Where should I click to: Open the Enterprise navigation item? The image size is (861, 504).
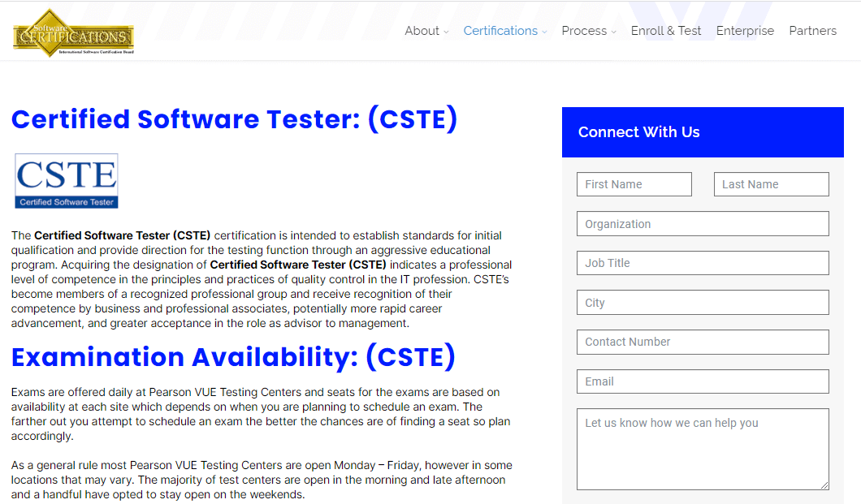coord(745,31)
